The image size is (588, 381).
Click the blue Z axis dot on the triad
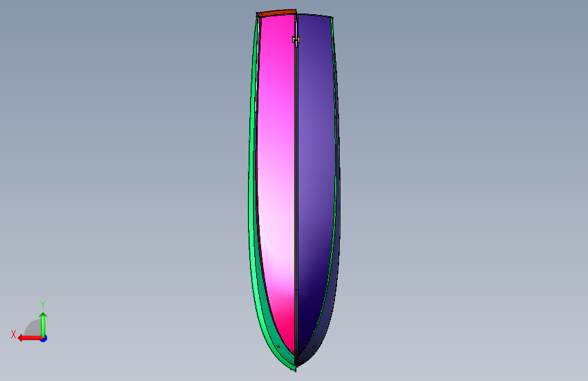(x=44, y=338)
